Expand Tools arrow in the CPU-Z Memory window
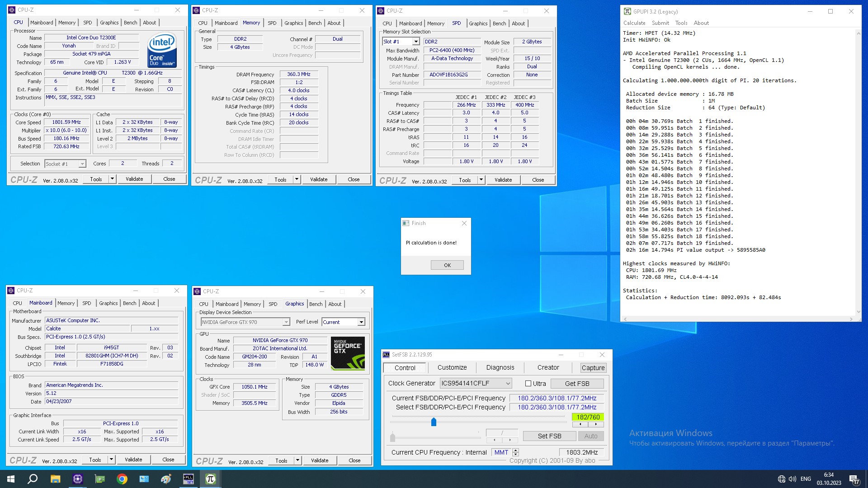This screenshot has height=488, width=868. (297, 179)
